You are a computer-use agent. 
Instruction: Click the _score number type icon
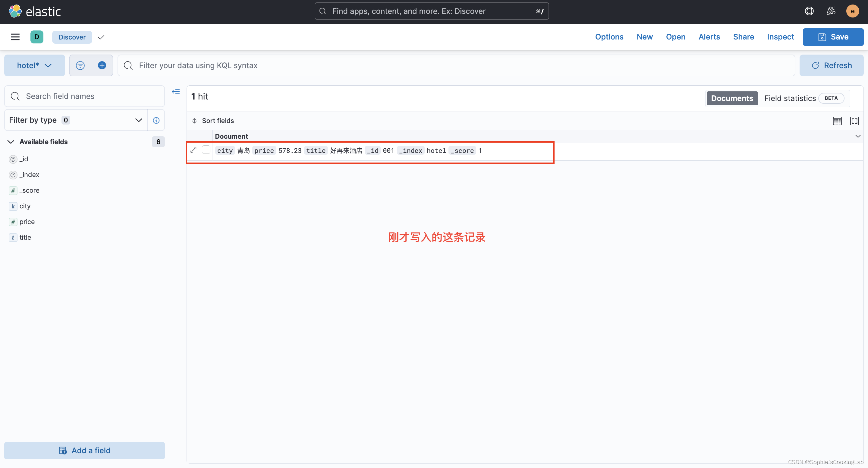click(13, 191)
